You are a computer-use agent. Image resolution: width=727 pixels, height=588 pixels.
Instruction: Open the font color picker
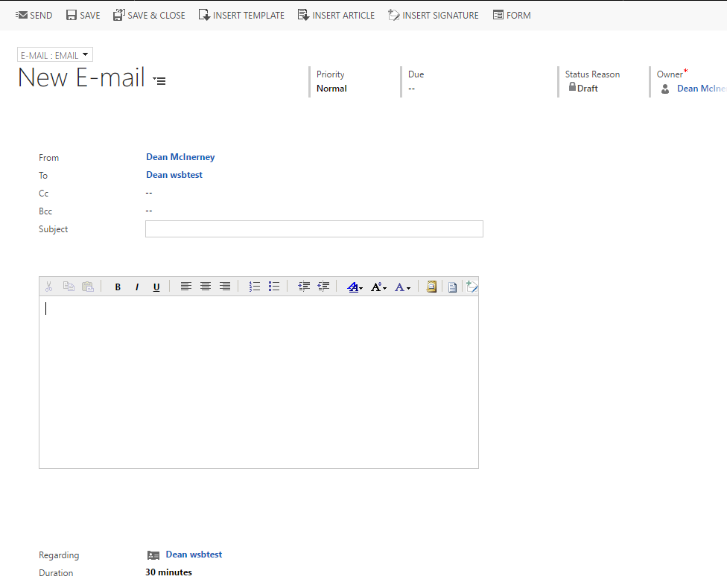click(x=403, y=287)
